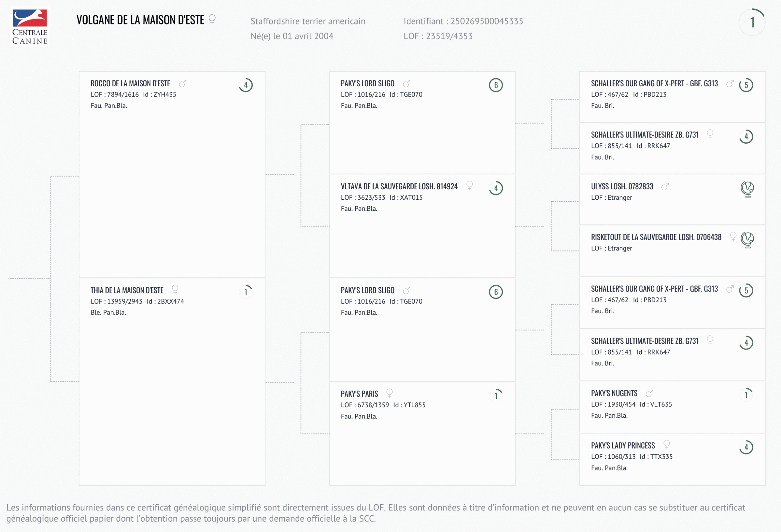This screenshot has height=532, width=781.
Task: Select the Ulyss Losh ancestor name
Action: tap(622, 186)
